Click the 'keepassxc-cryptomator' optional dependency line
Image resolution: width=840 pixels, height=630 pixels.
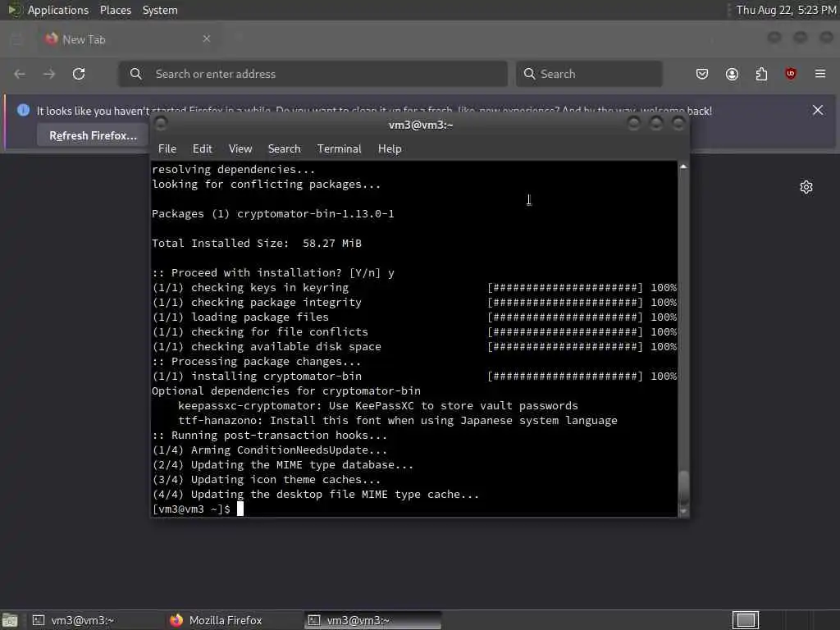(378, 405)
